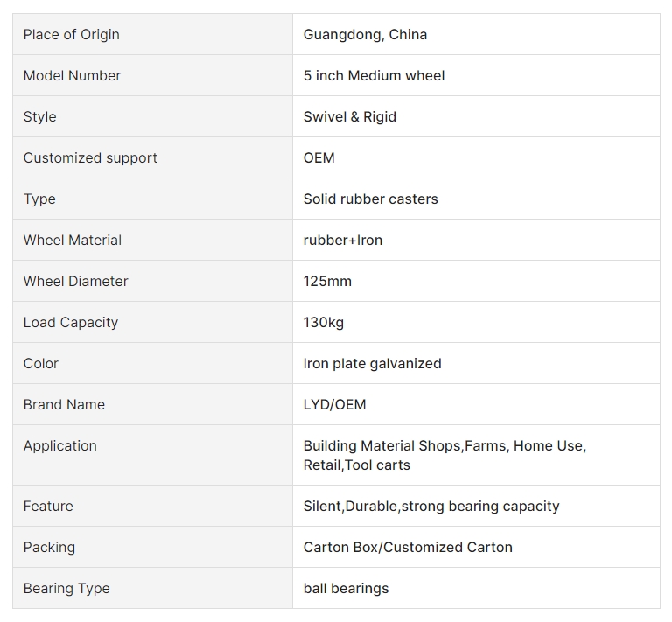Select the 'rubber+Iron' value
The width and height of the screenshot is (672, 622).
pyautogui.click(x=343, y=240)
